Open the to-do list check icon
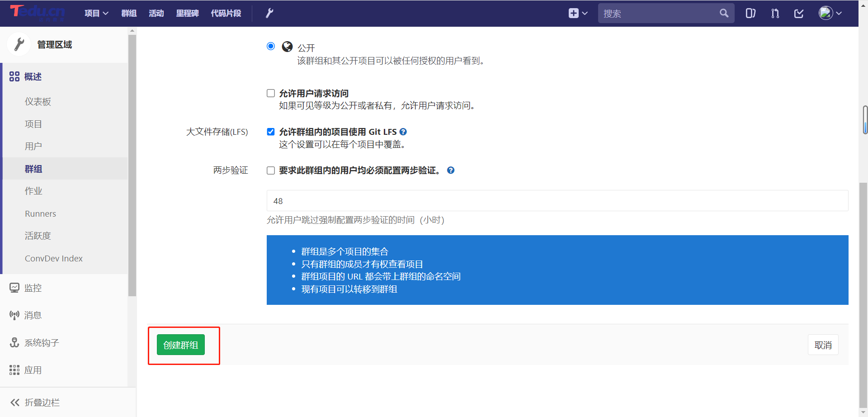The width and height of the screenshot is (868, 417). click(x=799, y=13)
